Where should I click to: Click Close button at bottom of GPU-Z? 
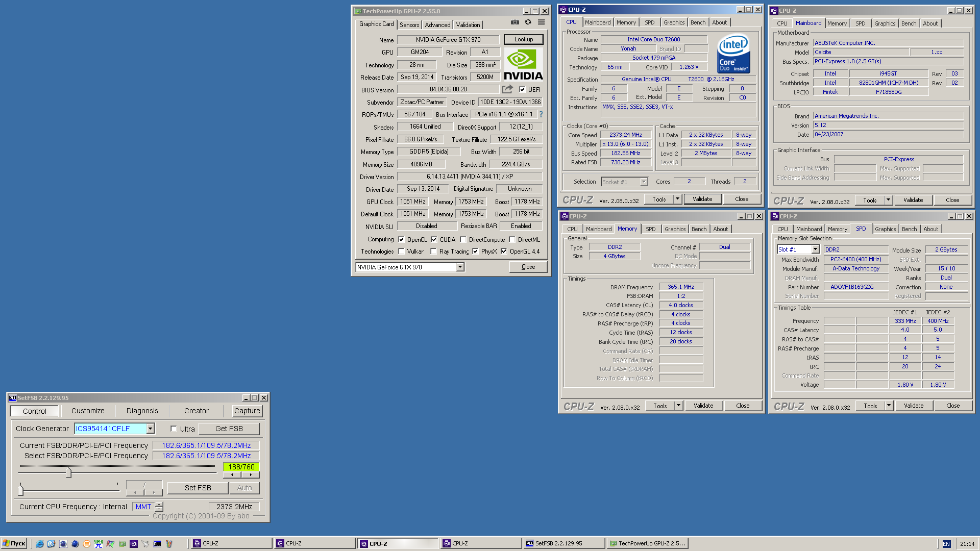tap(528, 267)
